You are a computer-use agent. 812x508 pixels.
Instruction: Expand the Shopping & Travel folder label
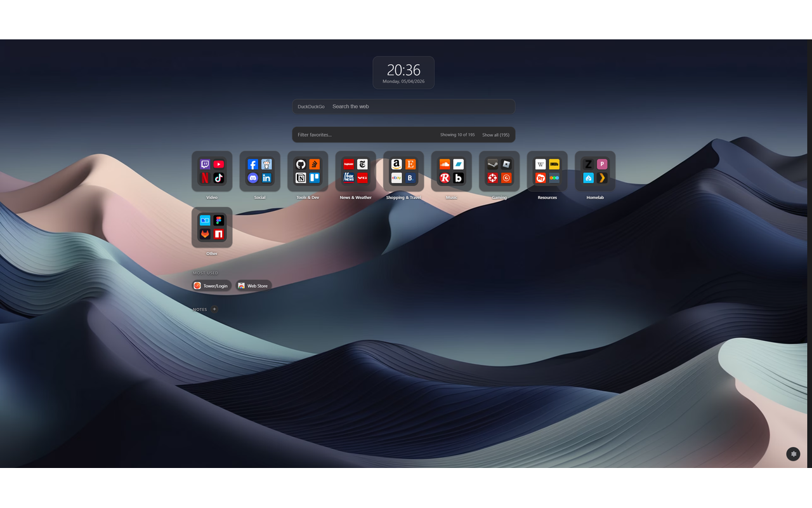point(403,197)
